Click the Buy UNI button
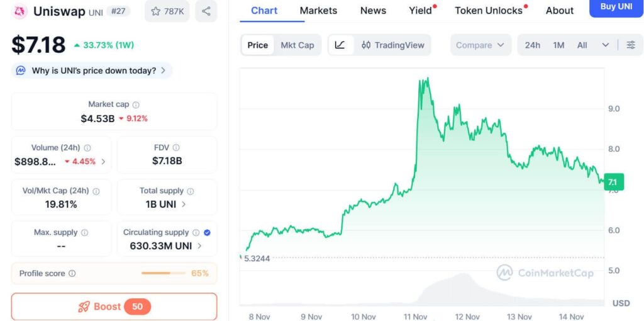Screen dimensions: 644x321 (616, 7)
